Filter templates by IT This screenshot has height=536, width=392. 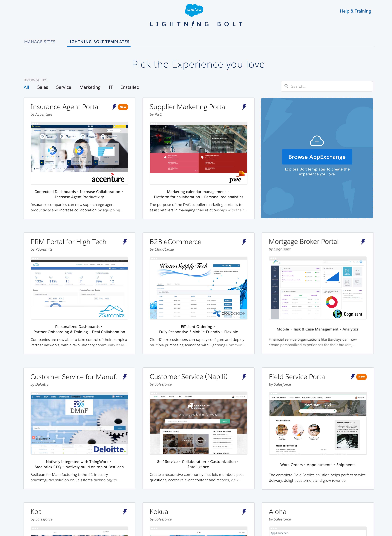111,87
